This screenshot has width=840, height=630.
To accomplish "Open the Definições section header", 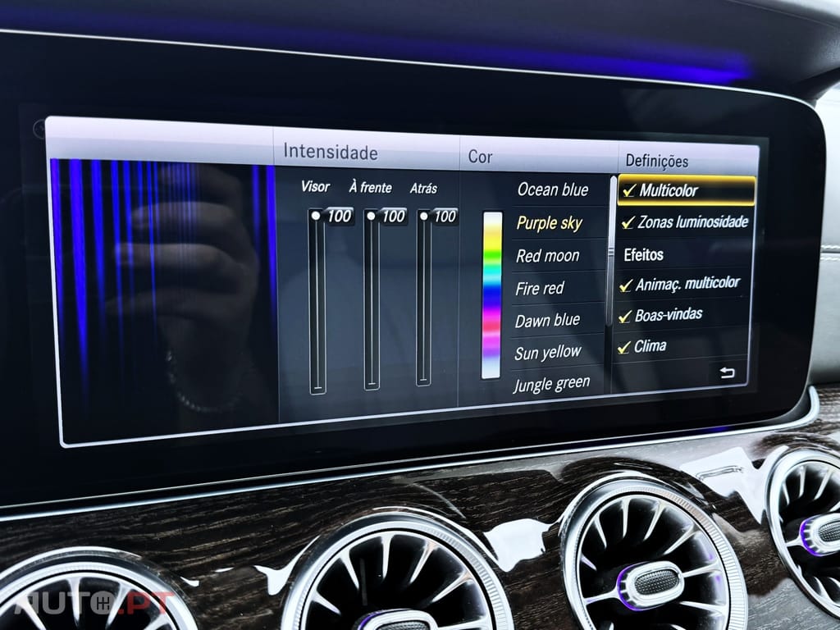I will 656,162.
